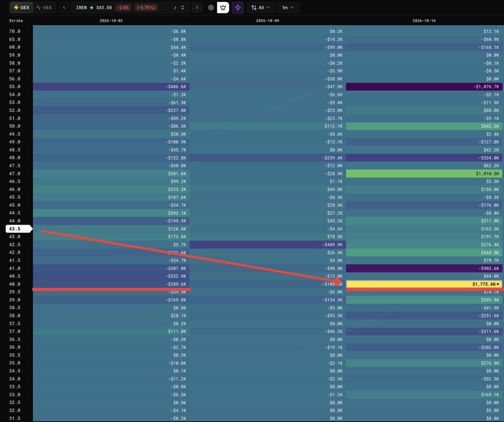Open the IREN ticker selector up-down arrows
504x422 pixels.
(183, 8)
